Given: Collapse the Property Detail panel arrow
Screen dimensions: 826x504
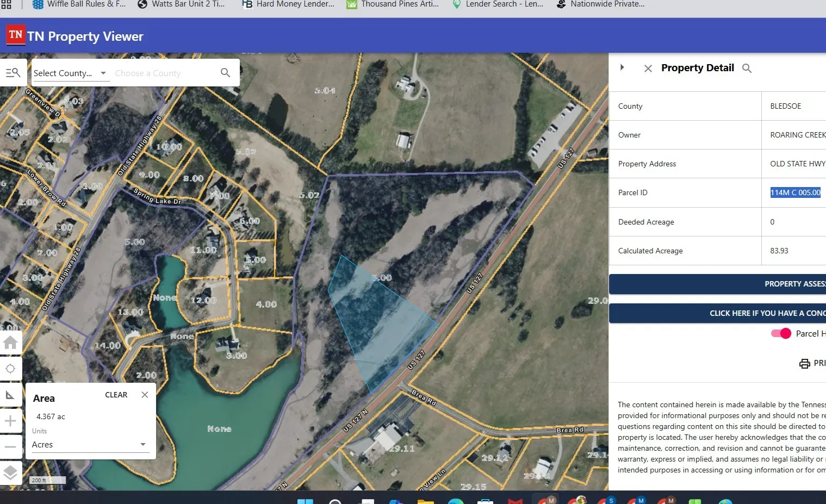Looking at the screenshot, I should [x=622, y=67].
